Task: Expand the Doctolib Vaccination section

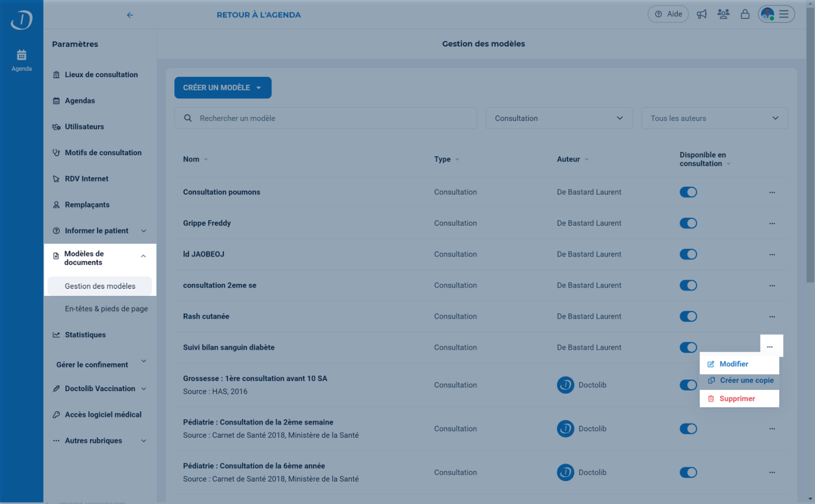Action: click(x=100, y=389)
